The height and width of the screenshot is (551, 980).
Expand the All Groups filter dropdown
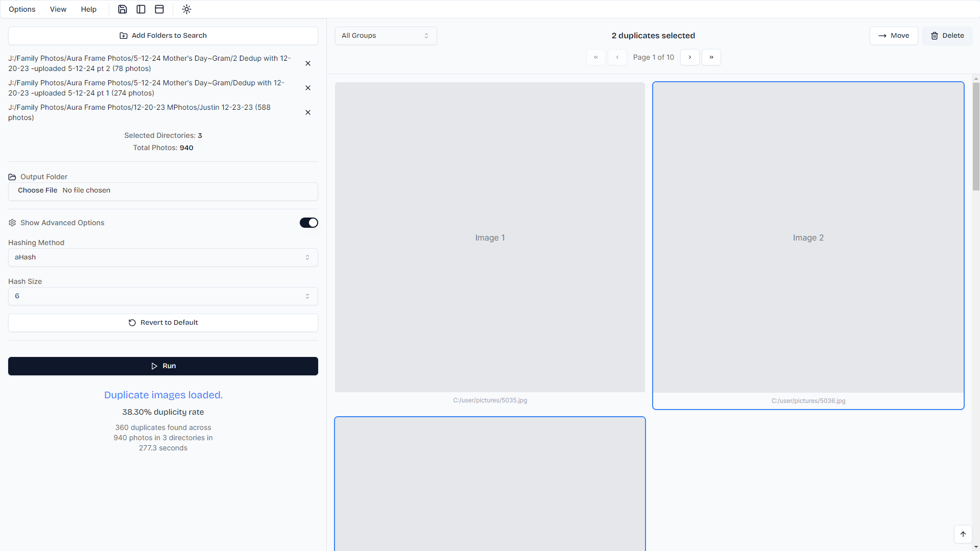tap(386, 36)
